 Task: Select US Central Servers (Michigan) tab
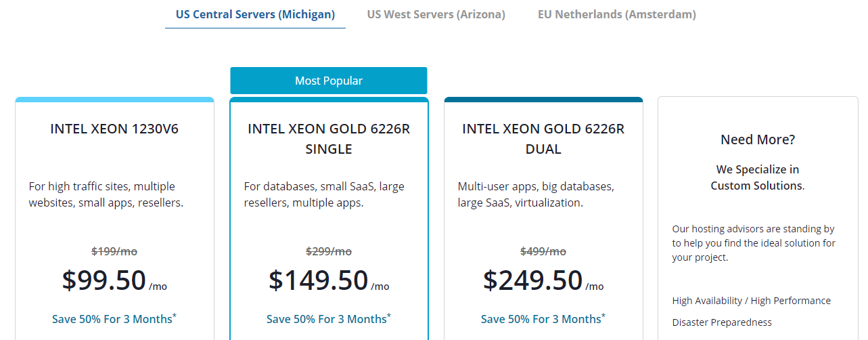[255, 14]
